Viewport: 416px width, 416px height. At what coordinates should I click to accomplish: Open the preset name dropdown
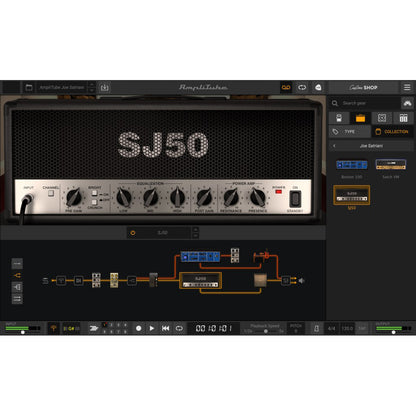pyautogui.click(x=62, y=88)
